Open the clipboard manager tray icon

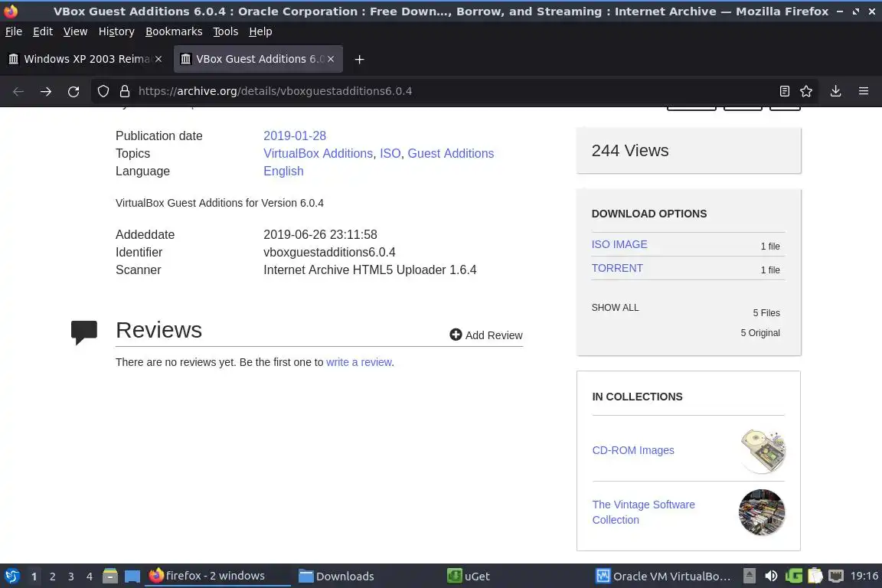[815, 576]
